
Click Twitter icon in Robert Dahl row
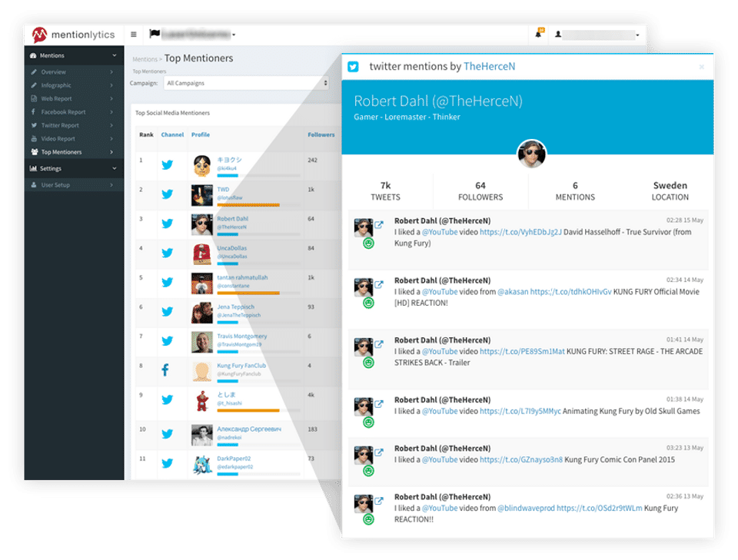click(x=167, y=224)
